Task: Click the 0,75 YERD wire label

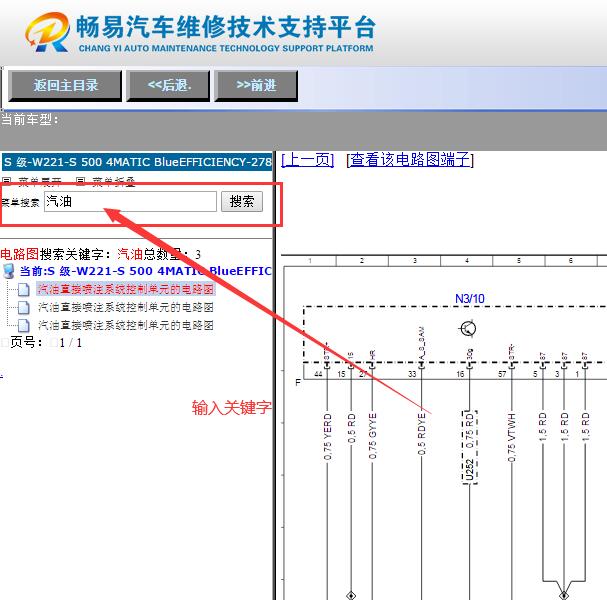Action: point(328,437)
